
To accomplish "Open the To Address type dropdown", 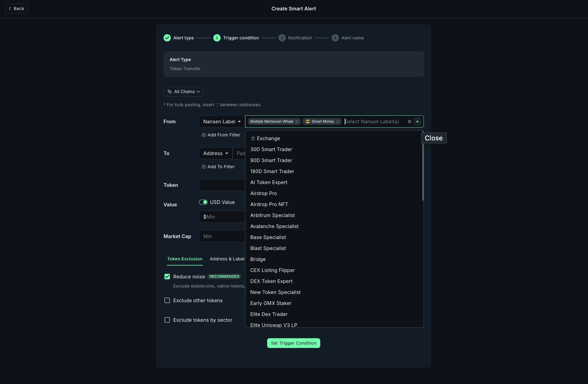I will coord(215,153).
